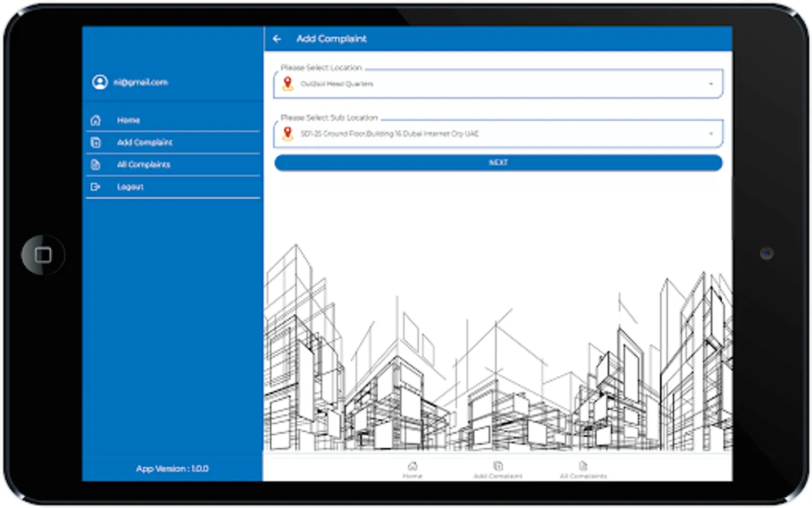Click the Home label in bottom navigation
The width and height of the screenshot is (812, 508).
[413, 476]
